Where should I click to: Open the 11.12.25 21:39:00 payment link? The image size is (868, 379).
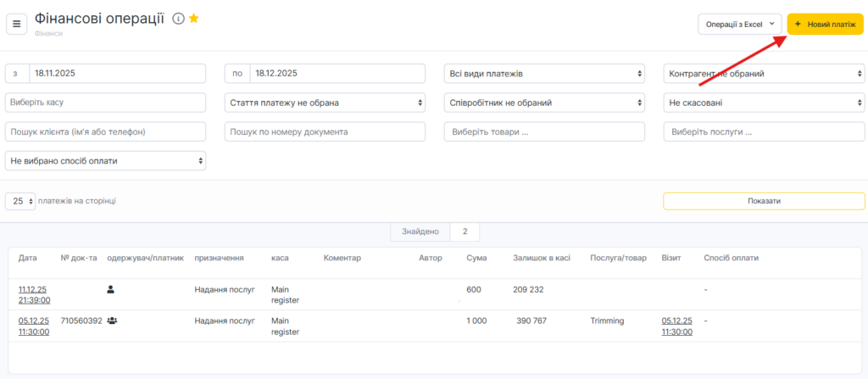click(x=34, y=294)
